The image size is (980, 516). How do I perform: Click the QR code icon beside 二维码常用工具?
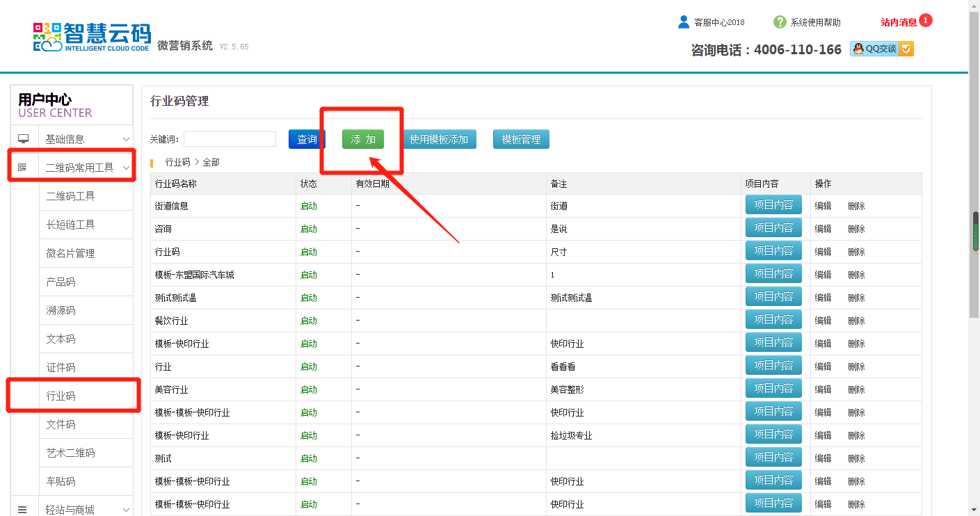point(23,168)
